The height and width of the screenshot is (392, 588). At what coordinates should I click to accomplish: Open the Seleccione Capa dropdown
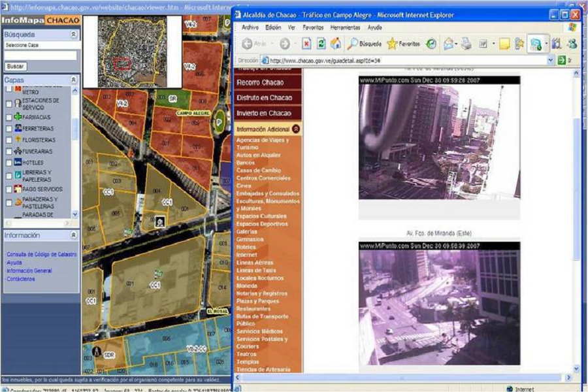pos(42,45)
